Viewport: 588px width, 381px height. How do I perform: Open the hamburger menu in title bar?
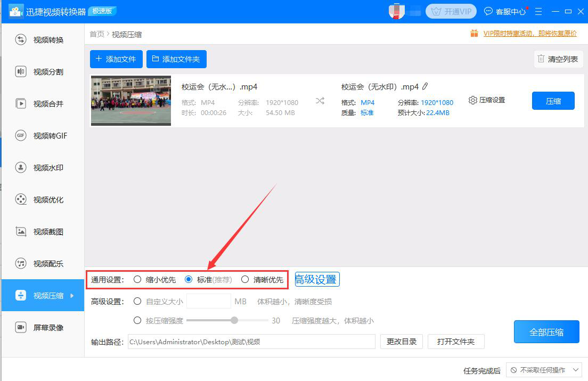click(x=539, y=11)
